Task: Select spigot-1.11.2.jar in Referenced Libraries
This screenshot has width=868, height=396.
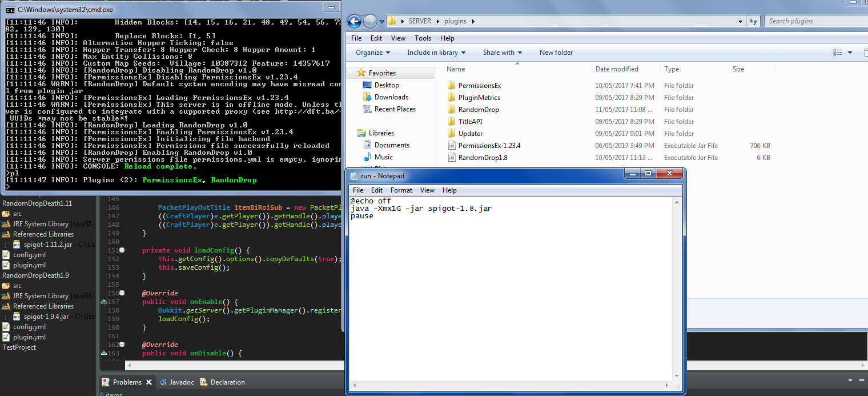Action: tap(47, 245)
